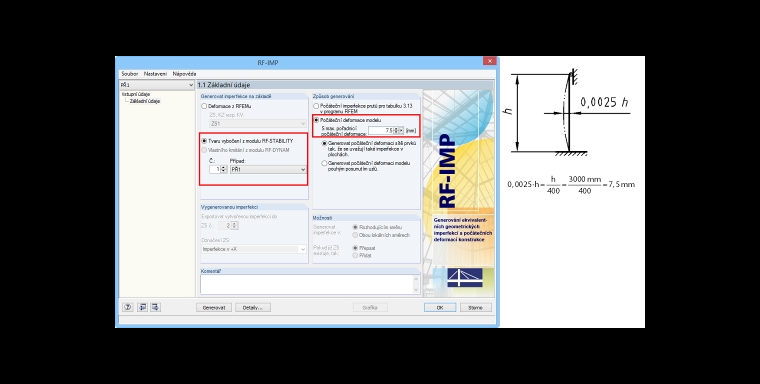The image size is (760, 384).
Task: Click the ZS č. stepper field
Action: pos(228,225)
